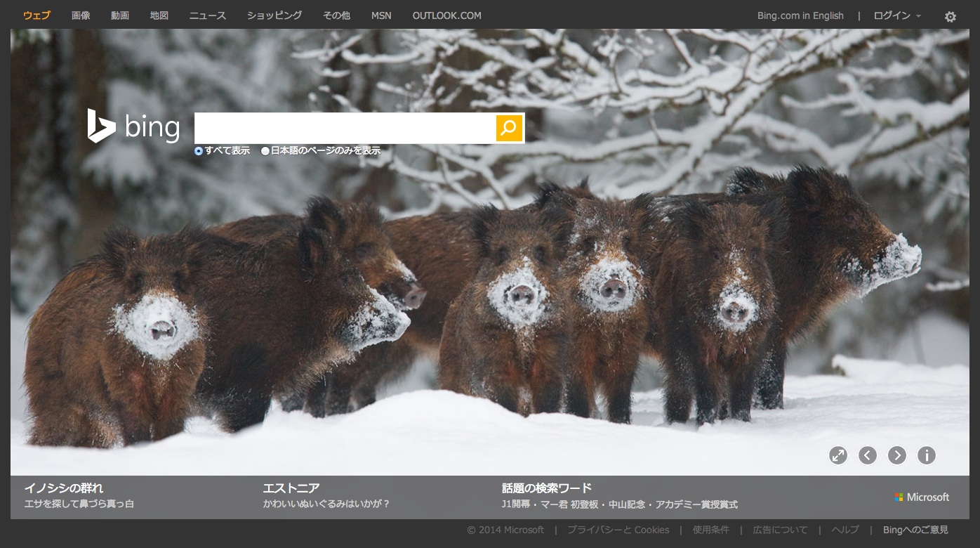Open the イノシシの群れ headline

point(64,488)
